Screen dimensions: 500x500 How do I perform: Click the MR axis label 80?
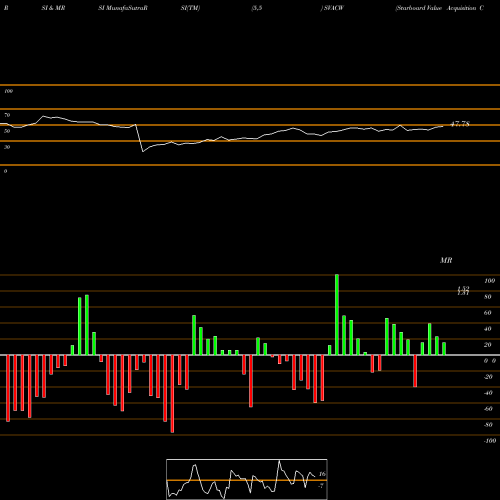487,297
